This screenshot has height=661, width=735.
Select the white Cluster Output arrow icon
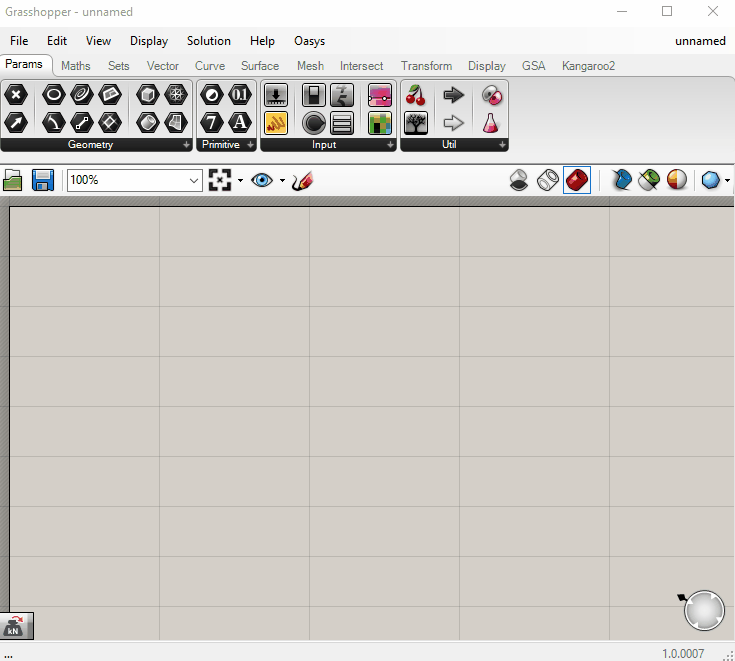pyautogui.click(x=453, y=123)
